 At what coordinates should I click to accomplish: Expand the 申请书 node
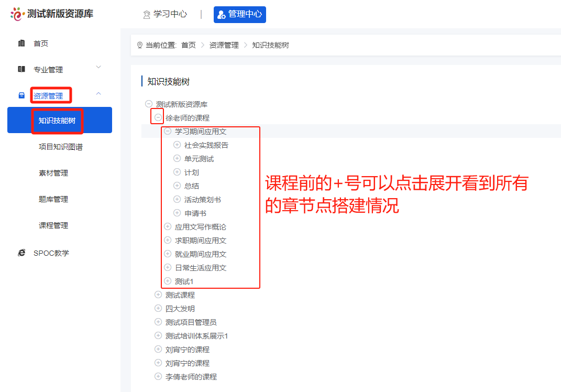tap(177, 213)
